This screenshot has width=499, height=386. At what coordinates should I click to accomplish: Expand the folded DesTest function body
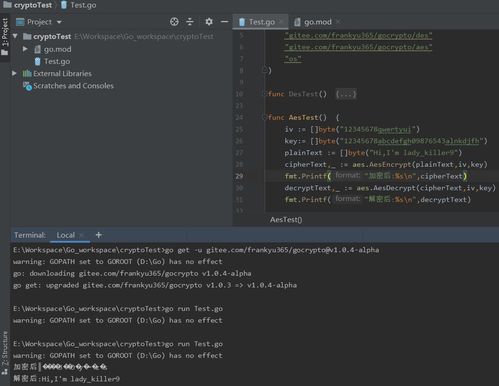pos(346,94)
